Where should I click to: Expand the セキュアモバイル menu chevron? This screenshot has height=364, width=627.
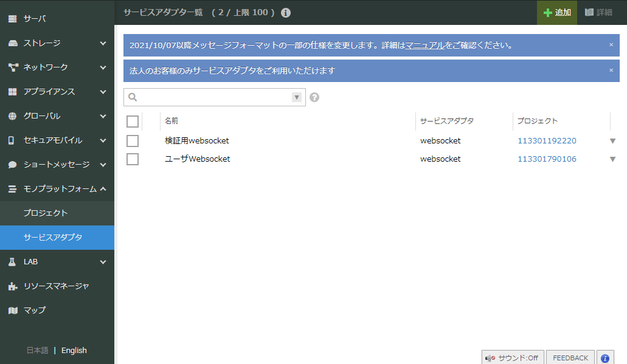click(103, 140)
